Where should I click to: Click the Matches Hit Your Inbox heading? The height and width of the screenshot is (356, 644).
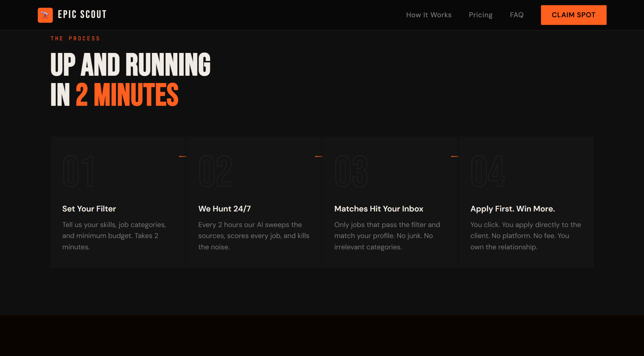(x=379, y=209)
